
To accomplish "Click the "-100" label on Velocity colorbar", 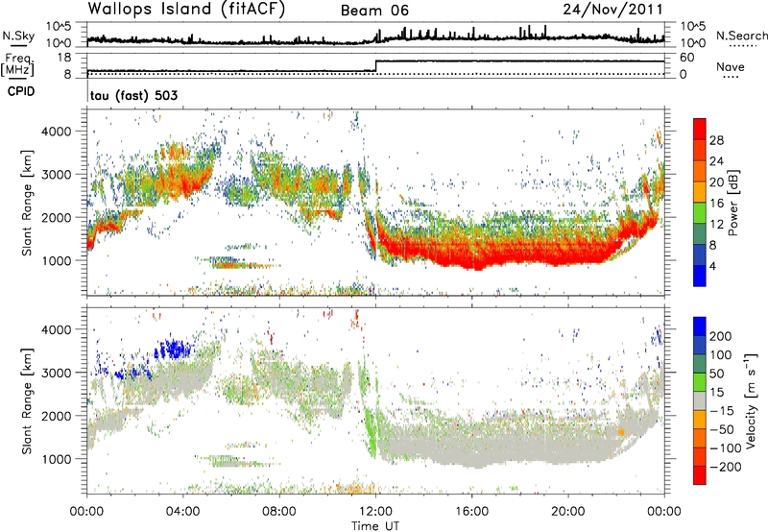I will tap(726, 448).
